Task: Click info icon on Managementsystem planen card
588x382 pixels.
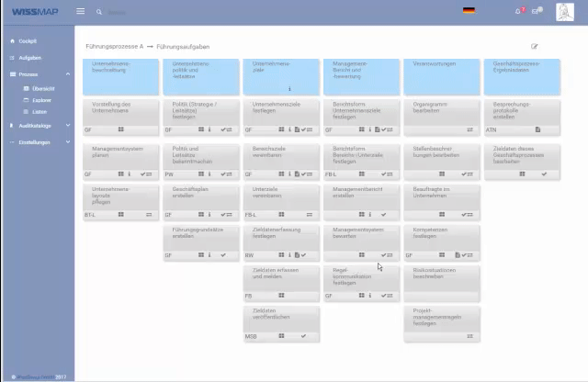Action: tap(130, 173)
